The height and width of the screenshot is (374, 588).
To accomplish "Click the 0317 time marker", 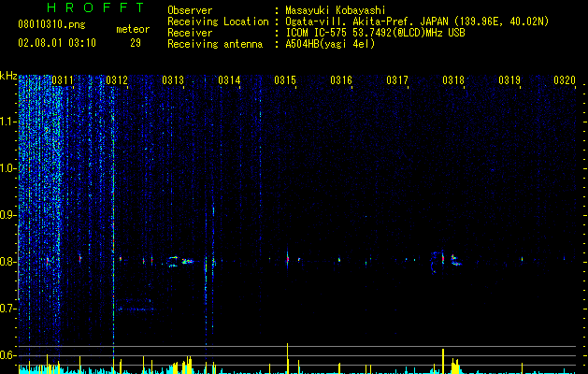I will [x=397, y=80].
